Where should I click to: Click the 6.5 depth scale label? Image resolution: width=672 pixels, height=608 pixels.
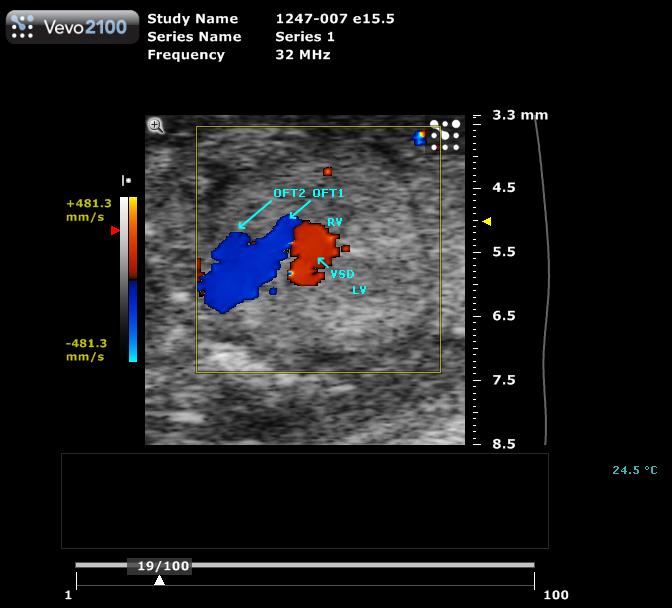(504, 316)
